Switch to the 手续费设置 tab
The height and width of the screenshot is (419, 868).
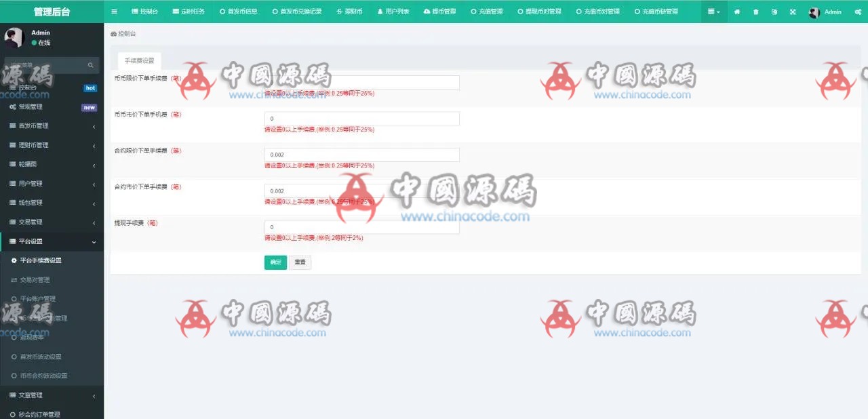tap(139, 60)
